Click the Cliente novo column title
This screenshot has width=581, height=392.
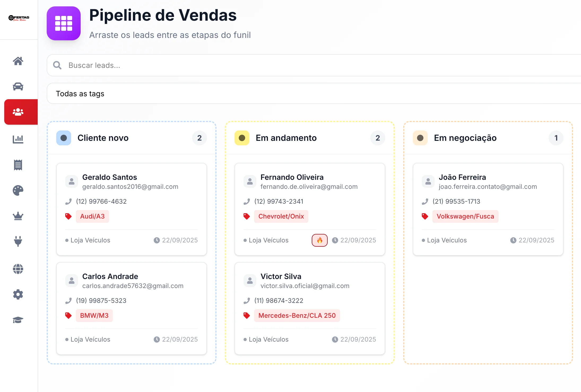[x=103, y=138]
